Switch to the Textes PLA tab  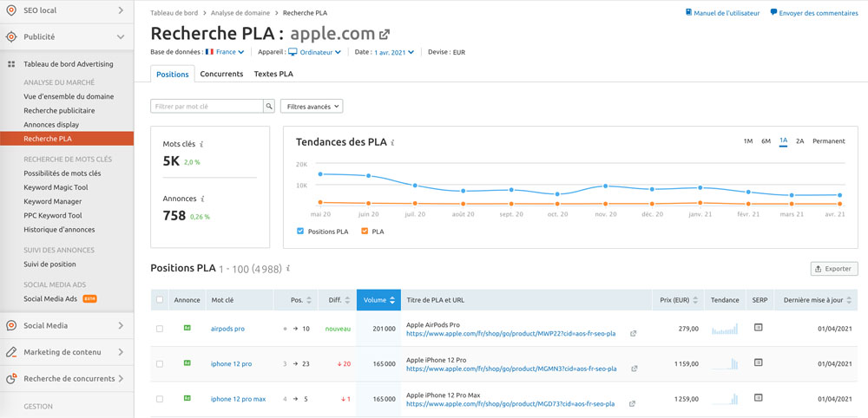tap(273, 74)
